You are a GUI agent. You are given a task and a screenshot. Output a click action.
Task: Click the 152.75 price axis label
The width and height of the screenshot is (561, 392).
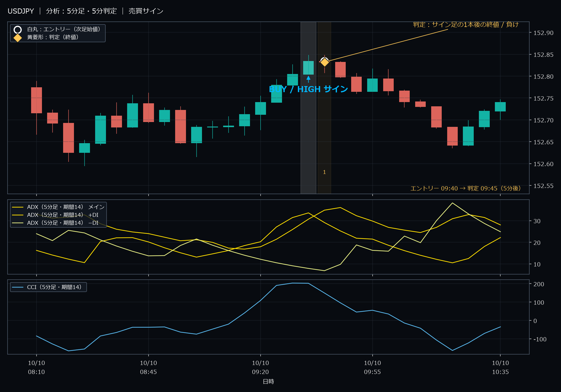tap(543, 98)
